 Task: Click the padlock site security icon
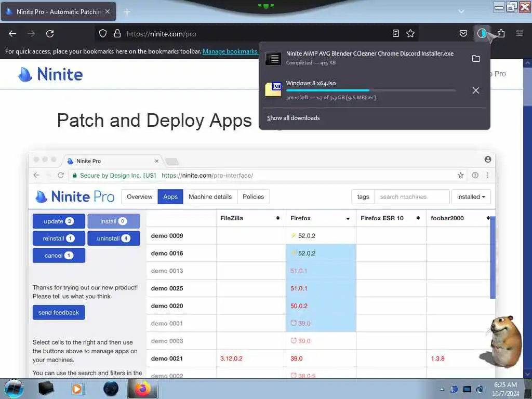[x=117, y=33]
